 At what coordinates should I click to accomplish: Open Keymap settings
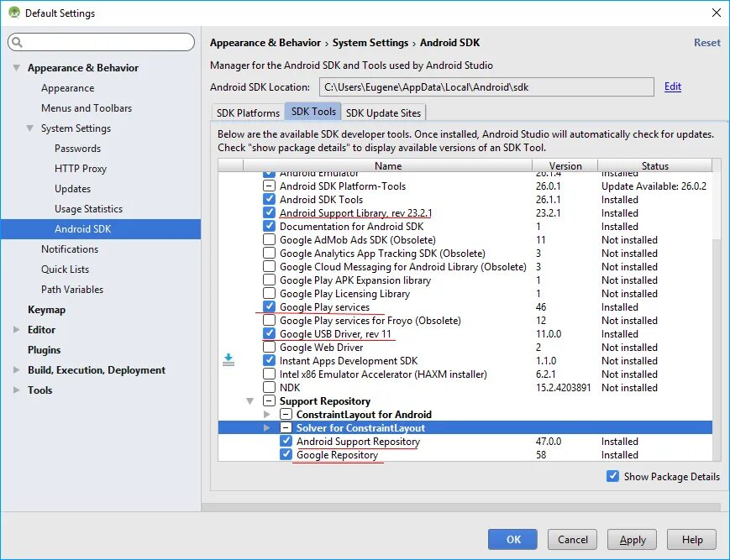point(46,310)
